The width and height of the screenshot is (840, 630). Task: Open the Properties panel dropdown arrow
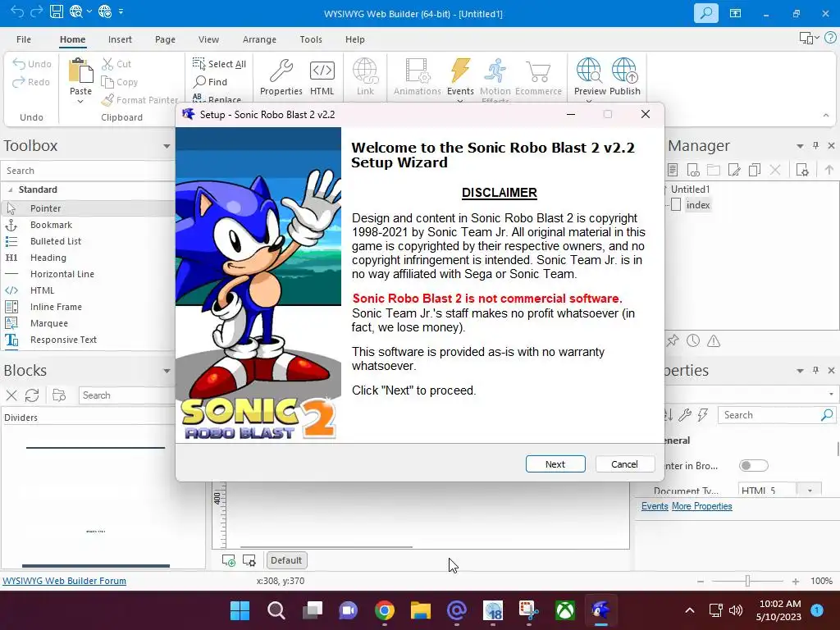[800, 371]
